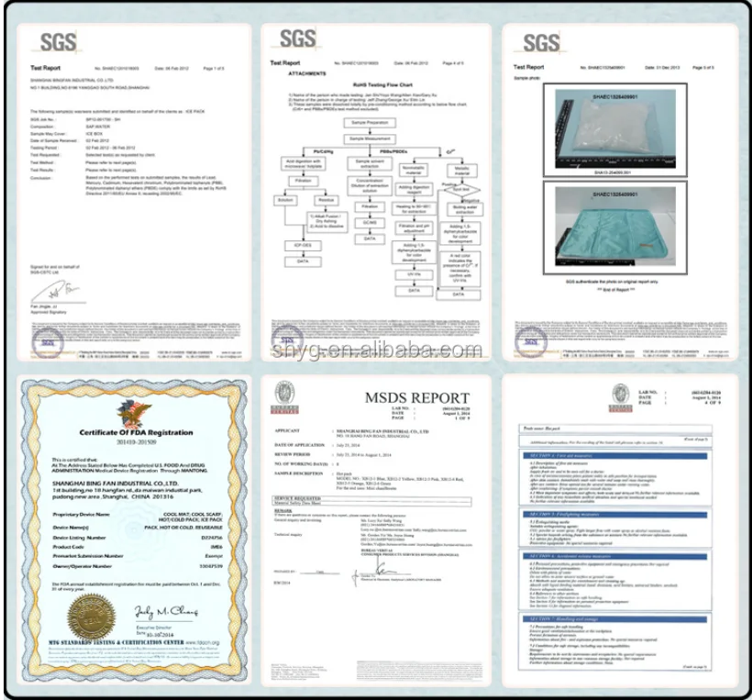Click the Bureau Veritas logo beside MSDS REPORT
752x700 pixels.
[284, 397]
